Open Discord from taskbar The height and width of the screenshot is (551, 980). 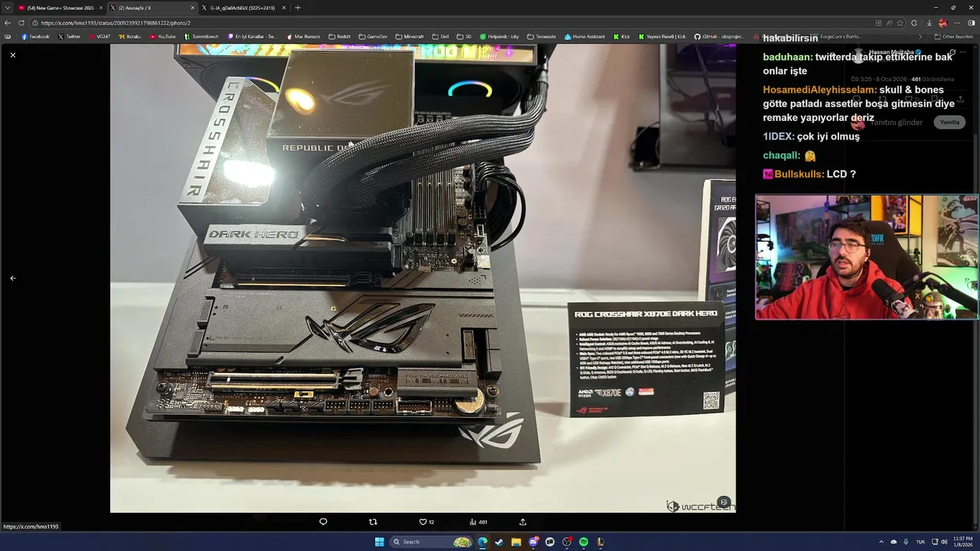tap(533, 542)
